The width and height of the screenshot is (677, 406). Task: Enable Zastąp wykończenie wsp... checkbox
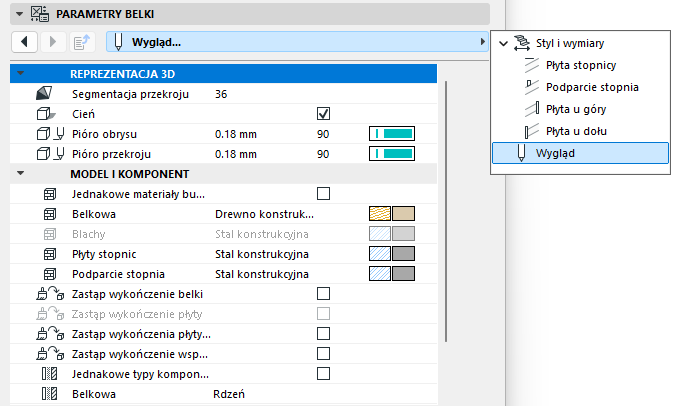tap(323, 353)
